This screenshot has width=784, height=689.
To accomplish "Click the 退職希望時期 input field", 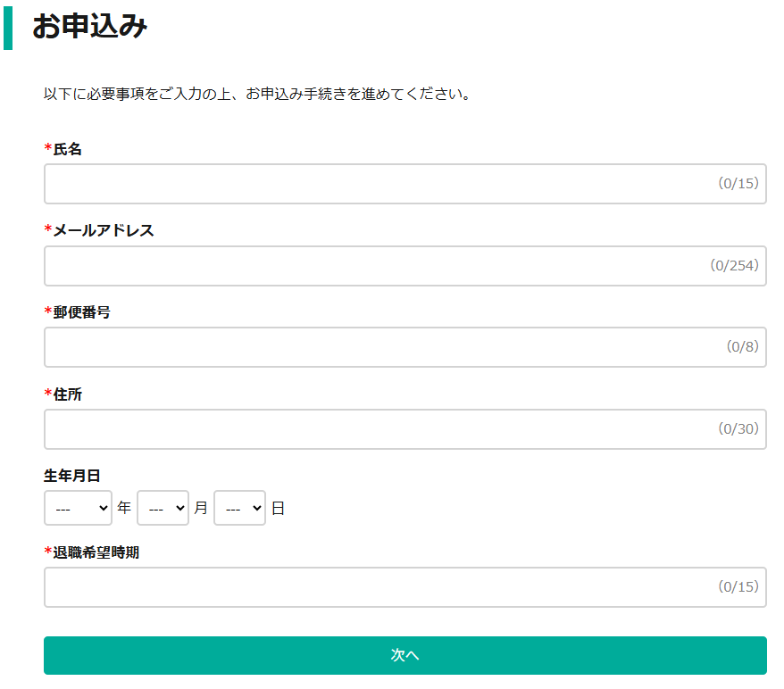I will tap(405, 587).
